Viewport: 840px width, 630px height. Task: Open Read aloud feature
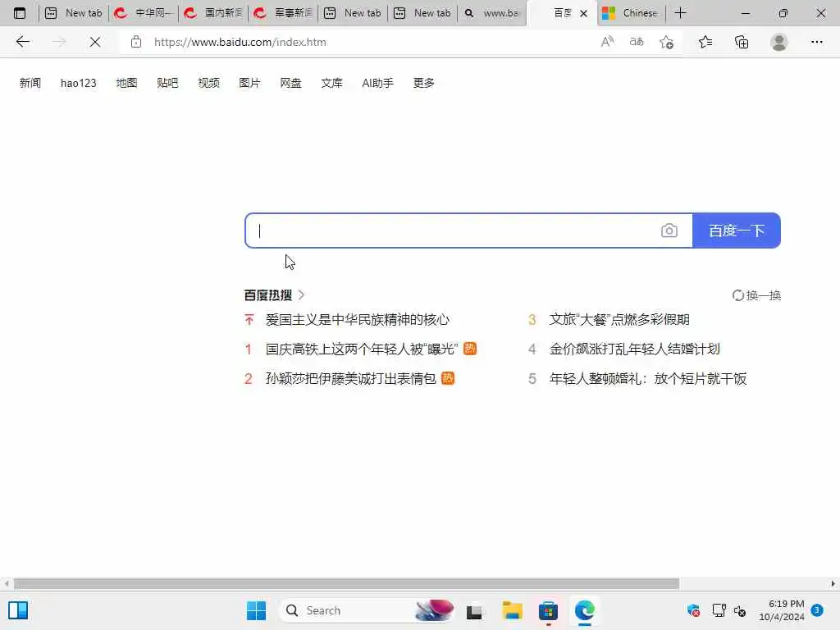[607, 42]
